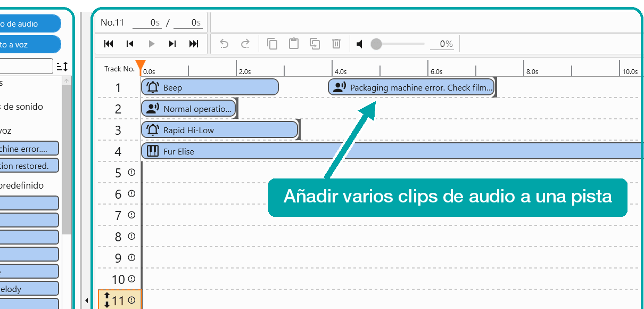The image size is (644, 309).
Task: Jump to the start of the timeline
Action: tap(109, 44)
